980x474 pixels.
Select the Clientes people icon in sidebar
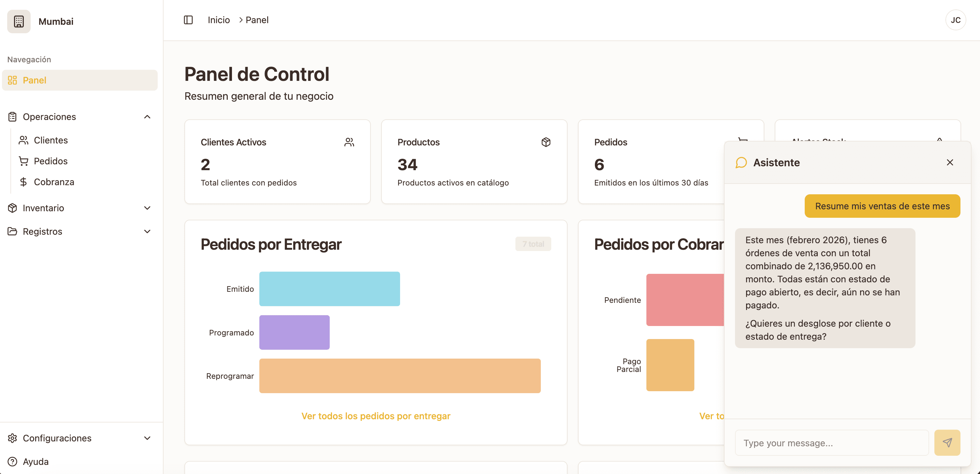23,140
